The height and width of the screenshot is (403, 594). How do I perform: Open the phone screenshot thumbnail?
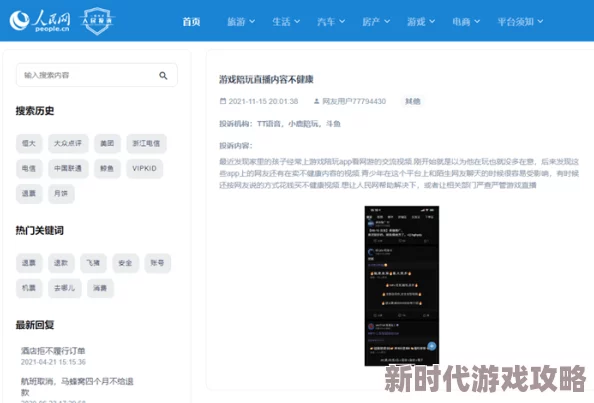(402, 286)
